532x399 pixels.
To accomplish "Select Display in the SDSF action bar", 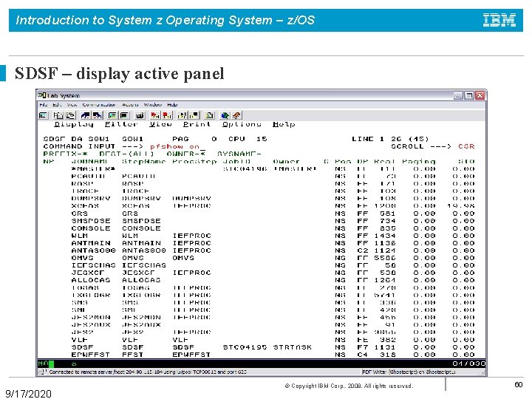I will coord(74,124).
